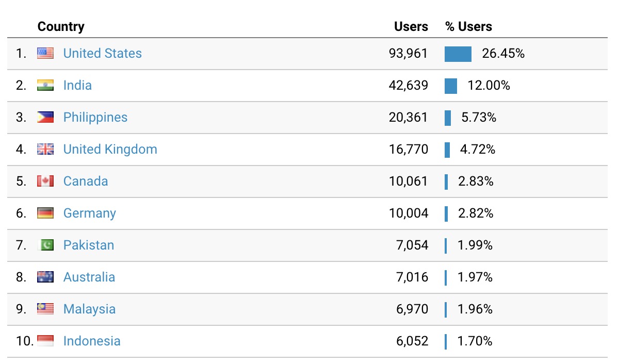The image size is (618, 364).
Task: Click the United States flag icon
Action: click(x=45, y=53)
